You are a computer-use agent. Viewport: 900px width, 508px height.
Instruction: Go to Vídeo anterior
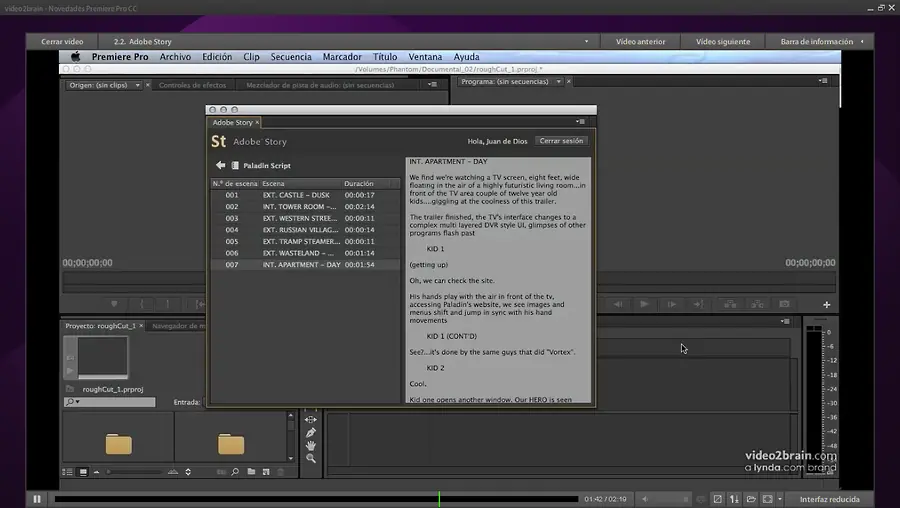click(641, 41)
